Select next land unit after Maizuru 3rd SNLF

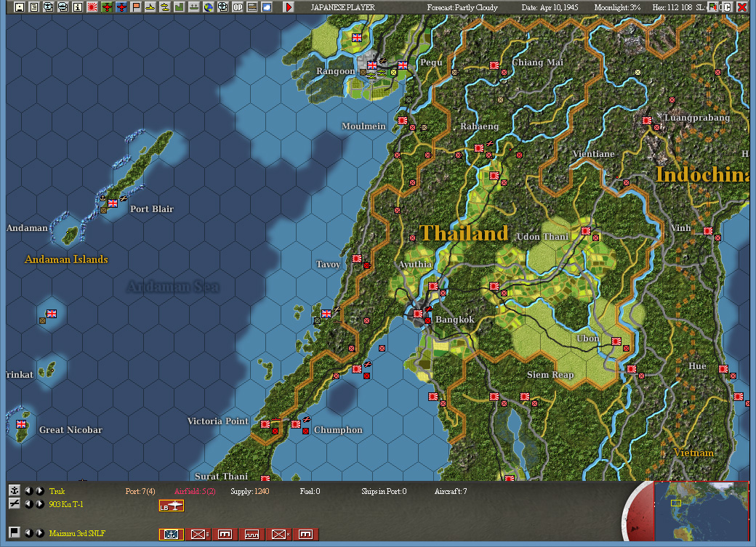pos(39,533)
